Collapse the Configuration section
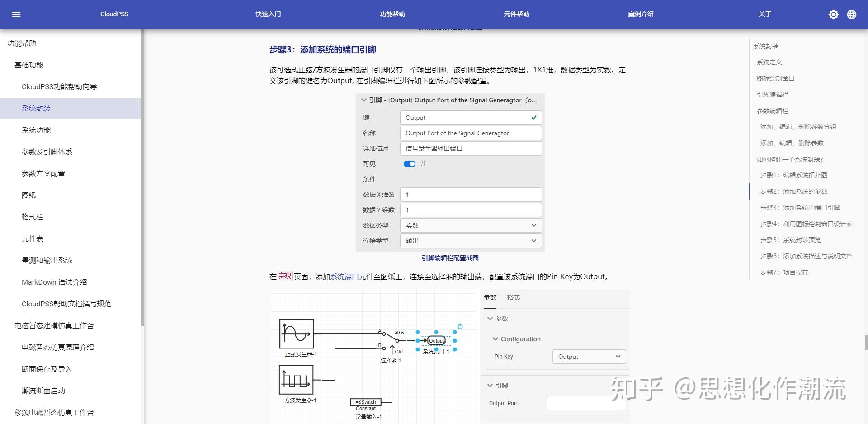868x424 pixels. [x=495, y=338]
